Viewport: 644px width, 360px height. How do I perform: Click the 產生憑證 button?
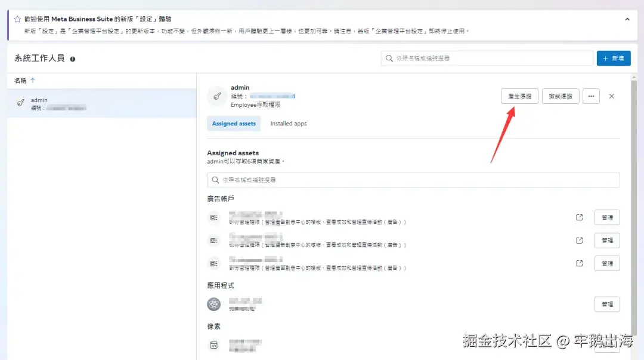(x=519, y=96)
